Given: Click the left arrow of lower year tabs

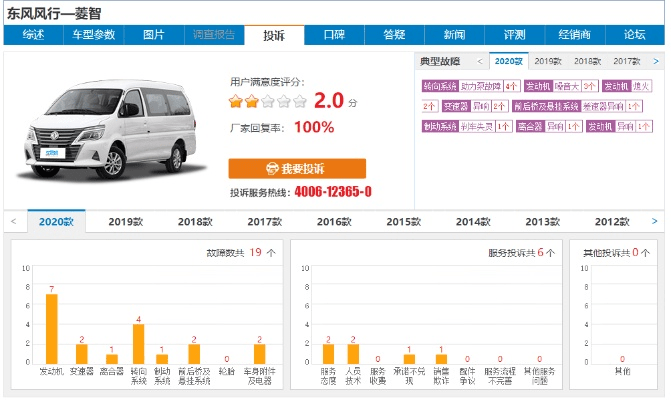Looking at the screenshot, I should click(x=13, y=222).
